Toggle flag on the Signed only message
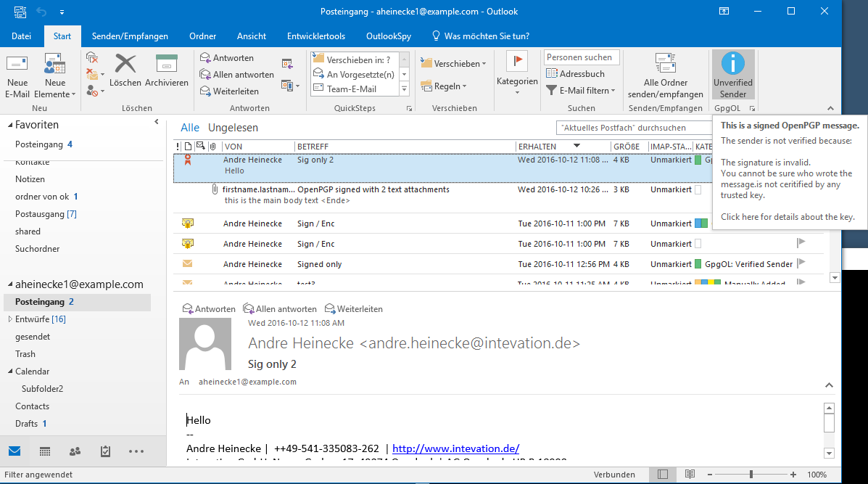Viewport: 868px width, 484px height. (x=801, y=263)
